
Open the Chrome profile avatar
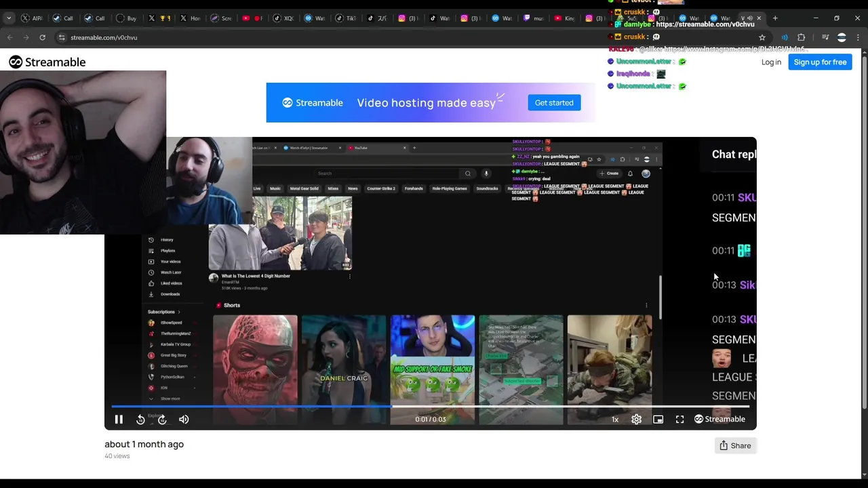click(x=842, y=37)
